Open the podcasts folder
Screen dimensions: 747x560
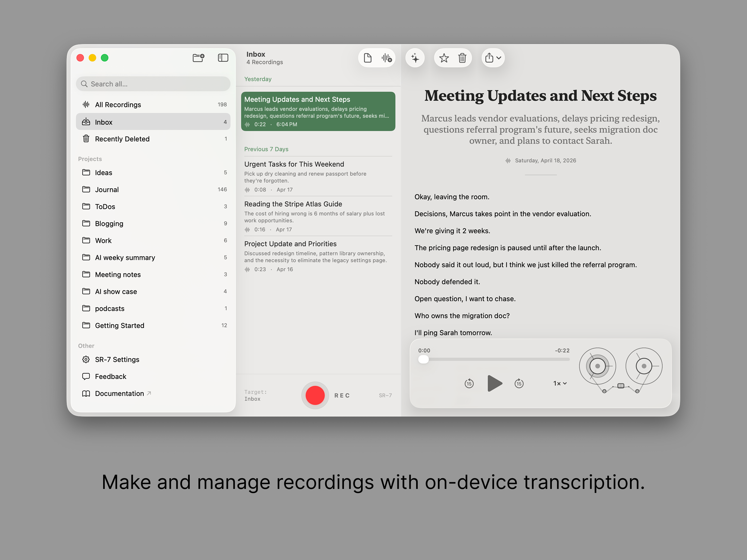[153, 308]
